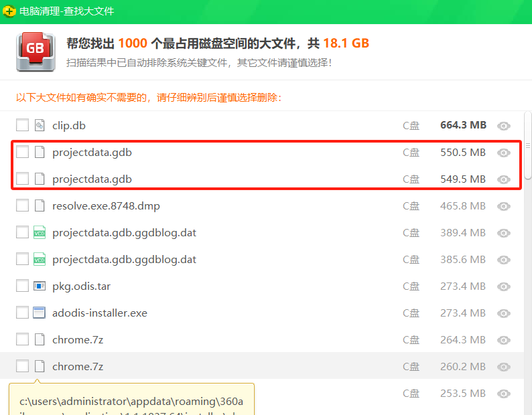Mark the adodis-installer.exe checkbox
Screen dimensions: 532x415
[22, 313]
